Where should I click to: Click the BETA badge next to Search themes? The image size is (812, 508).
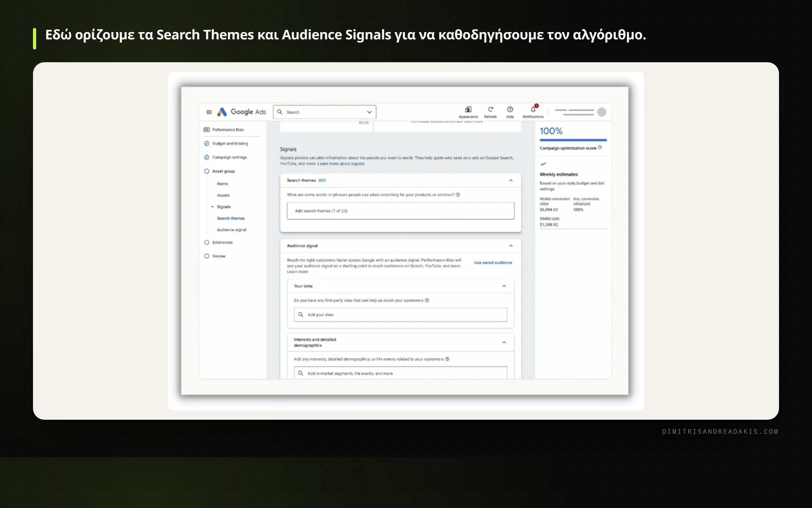322,180
